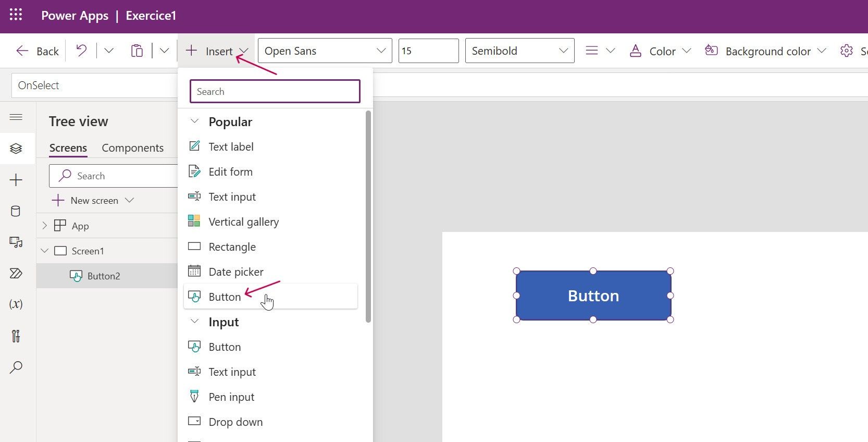Switch to the Components tab

click(132, 148)
